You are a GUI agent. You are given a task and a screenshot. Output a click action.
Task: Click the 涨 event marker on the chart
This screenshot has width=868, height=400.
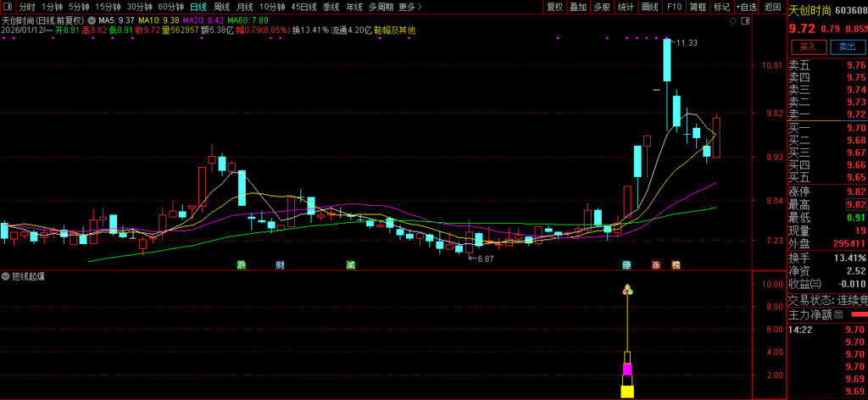655,264
